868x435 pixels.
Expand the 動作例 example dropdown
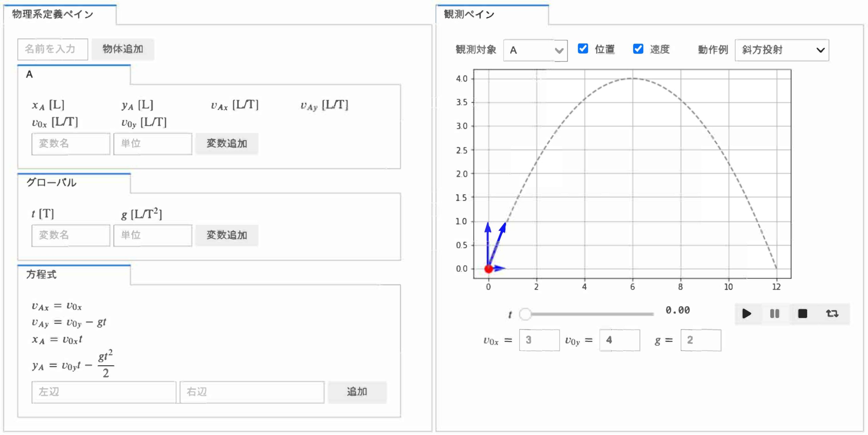pyautogui.click(x=782, y=50)
